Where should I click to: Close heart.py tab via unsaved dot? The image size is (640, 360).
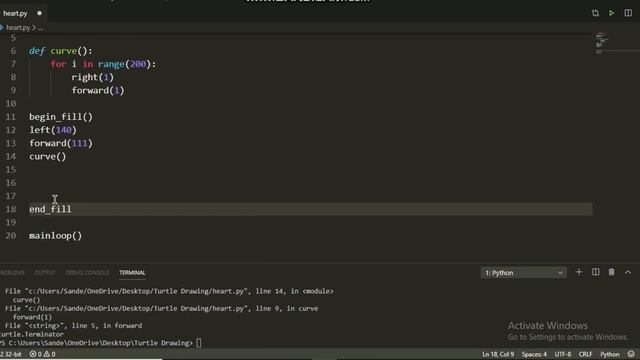coord(39,13)
